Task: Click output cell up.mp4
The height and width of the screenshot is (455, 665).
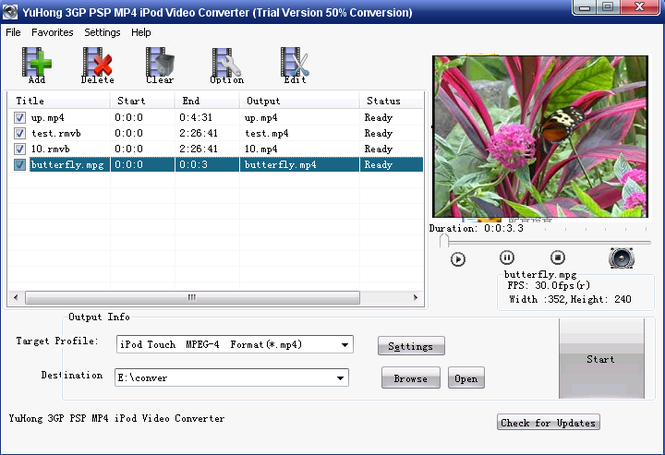Action: tap(261, 117)
